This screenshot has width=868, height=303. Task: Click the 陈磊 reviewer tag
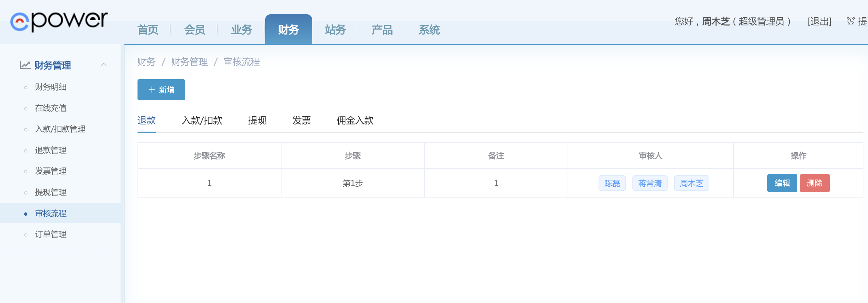612,183
